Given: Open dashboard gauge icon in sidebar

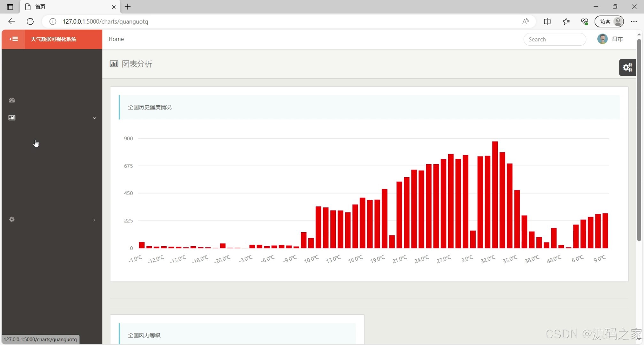Looking at the screenshot, I should 12,100.
